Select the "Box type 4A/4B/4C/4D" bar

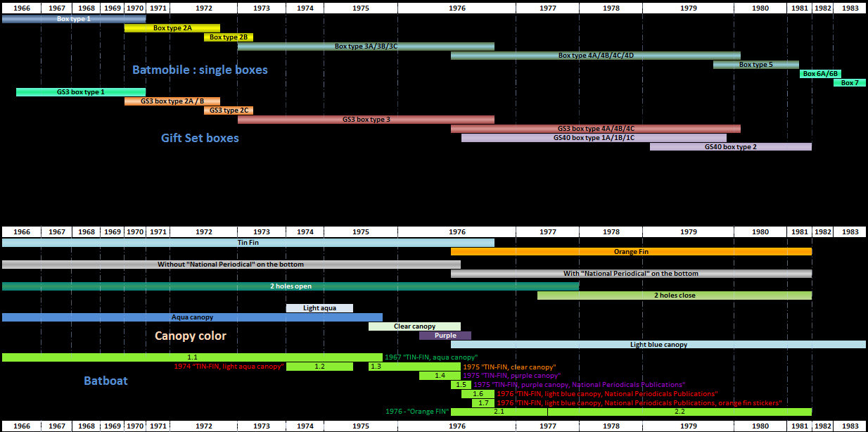[x=596, y=56]
